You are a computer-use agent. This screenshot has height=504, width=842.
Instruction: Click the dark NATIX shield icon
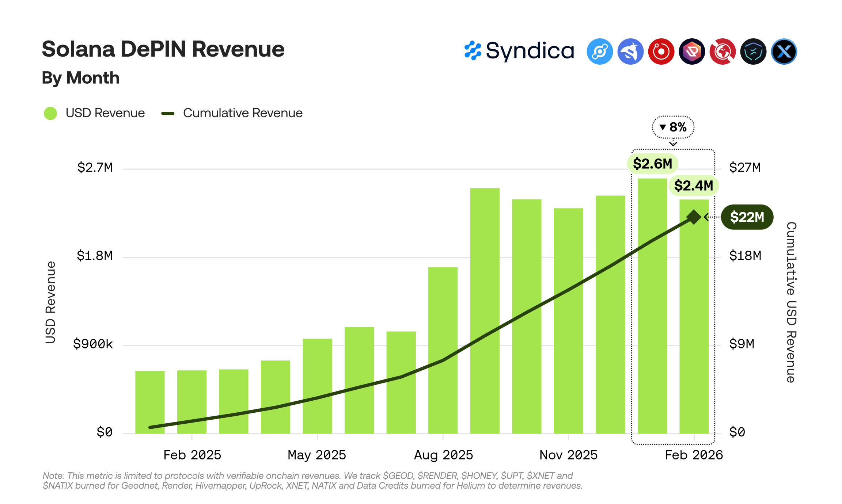tap(753, 51)
